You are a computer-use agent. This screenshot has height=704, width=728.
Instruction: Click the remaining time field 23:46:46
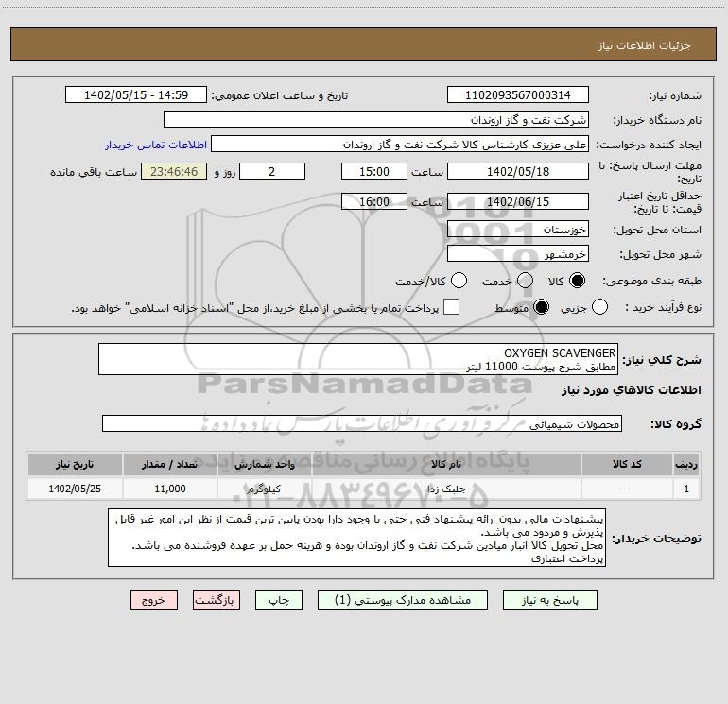coord(174,171)
